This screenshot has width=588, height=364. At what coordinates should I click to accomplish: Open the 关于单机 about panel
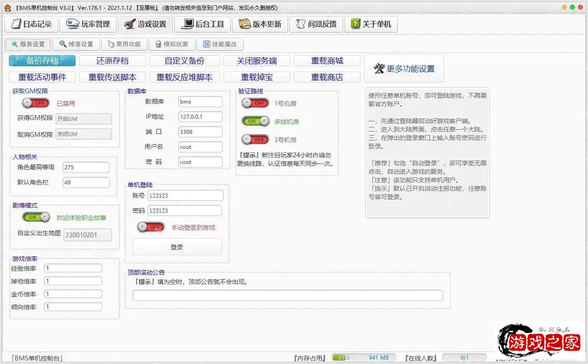click(371, 24)
